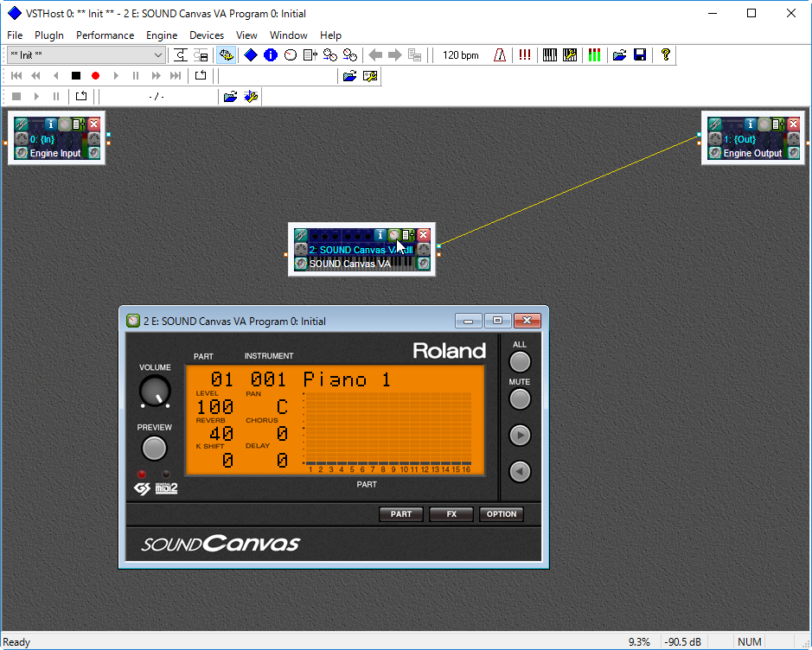This screenshot has width=812, height=650.
Task: Click the 9.3% CPU load in status bar
Action: coord(639,641)
